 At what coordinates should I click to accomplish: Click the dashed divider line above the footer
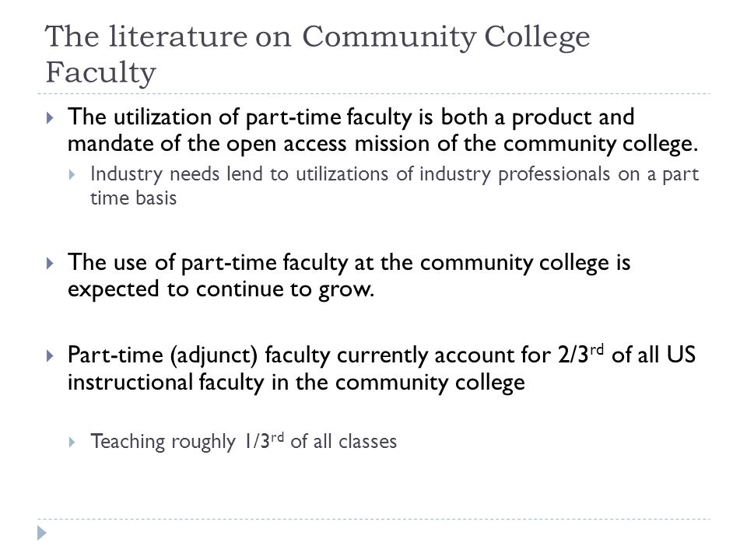(x=373, y=519)
